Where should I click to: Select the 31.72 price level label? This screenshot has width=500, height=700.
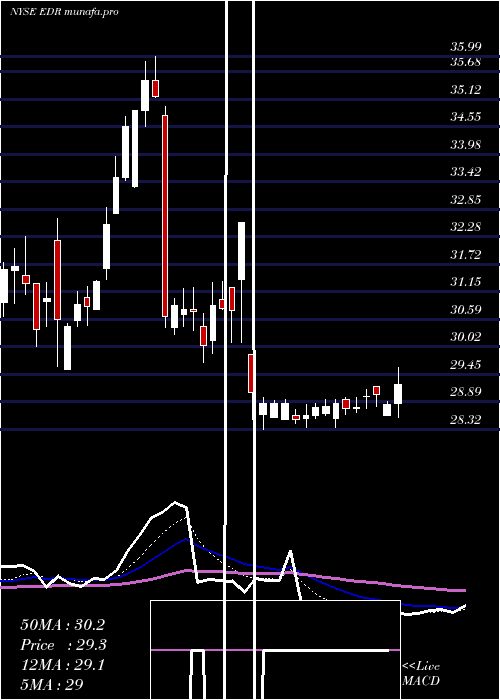pos(465,255)
